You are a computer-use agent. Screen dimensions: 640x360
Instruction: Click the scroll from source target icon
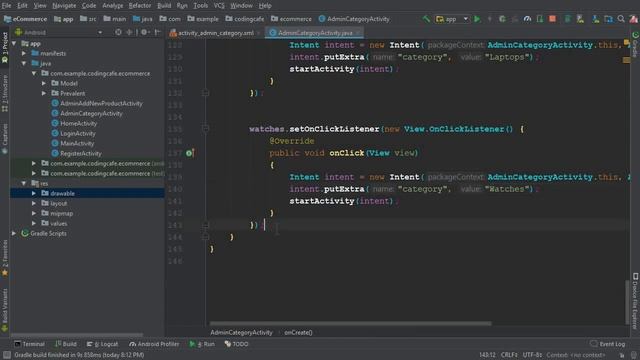pos(118,32)
